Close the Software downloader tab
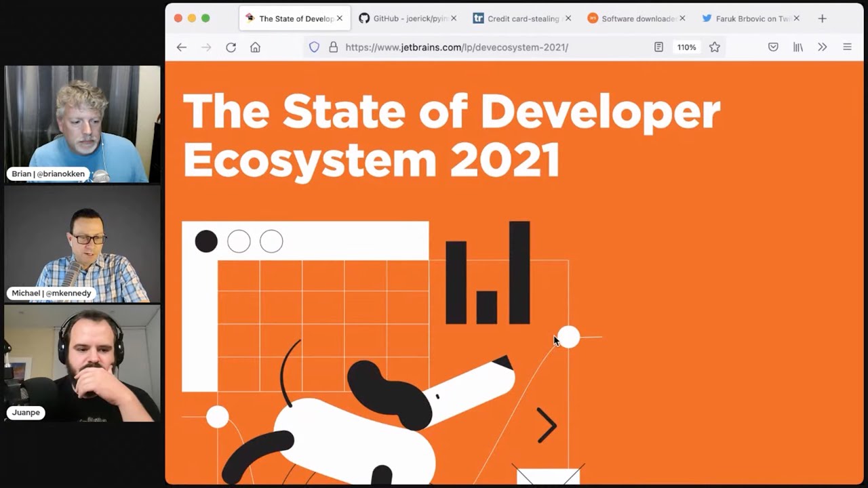The width and height of the screenshot is (868, 488). click(x=682, y=18)
